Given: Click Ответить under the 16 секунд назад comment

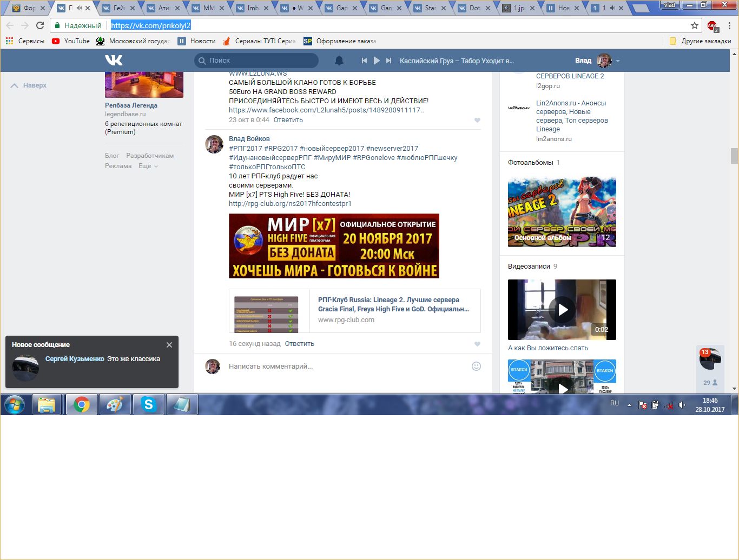Looking at the screenshot, I should (299, 344).
